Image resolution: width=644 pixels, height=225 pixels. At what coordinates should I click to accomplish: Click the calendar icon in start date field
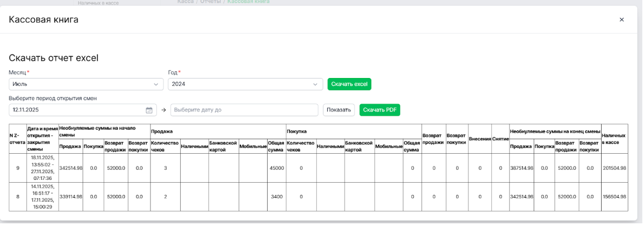point(149,110)
